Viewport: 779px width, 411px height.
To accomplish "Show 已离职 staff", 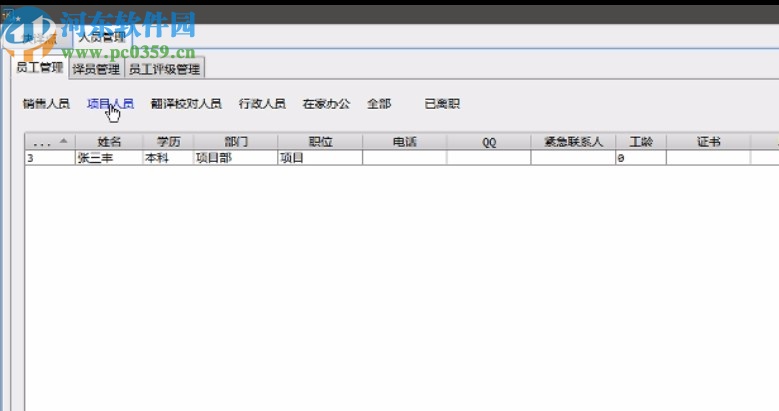I will [x=442, y=103].
